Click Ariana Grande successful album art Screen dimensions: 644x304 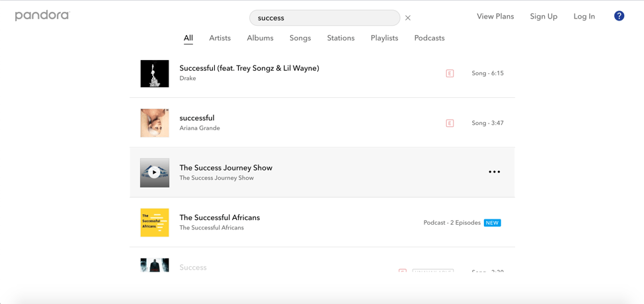(154, 123)
